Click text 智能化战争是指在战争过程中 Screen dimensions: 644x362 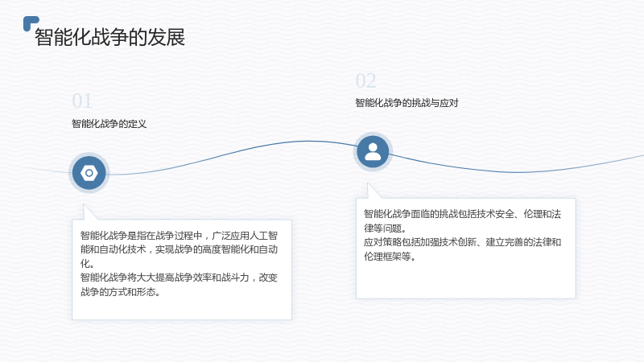coord(142,235)
